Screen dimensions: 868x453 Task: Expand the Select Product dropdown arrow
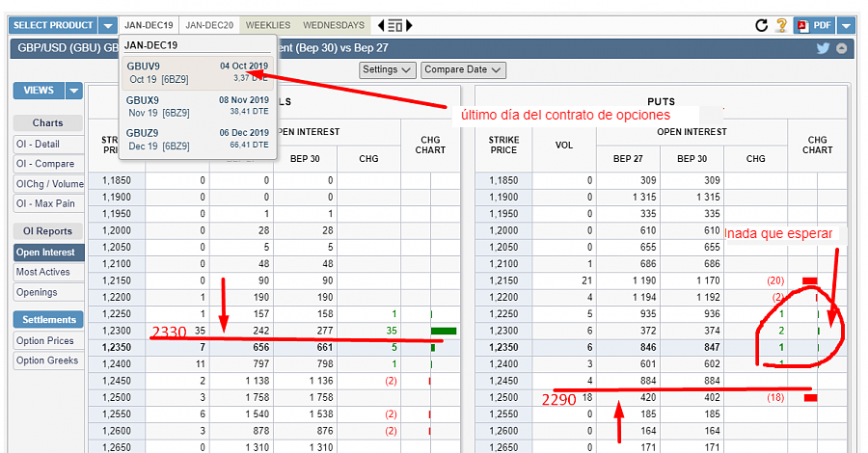[x=108, y=26]
